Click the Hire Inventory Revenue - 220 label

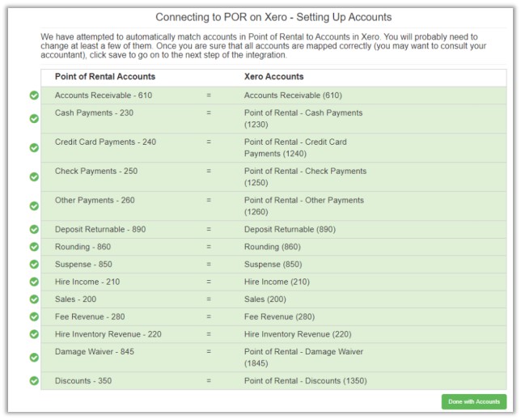[x=108, y=334]
